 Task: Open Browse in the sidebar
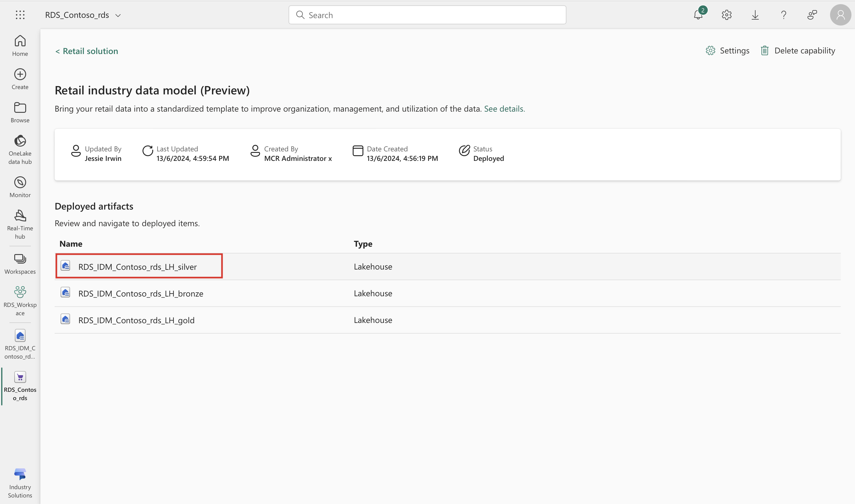20,112
